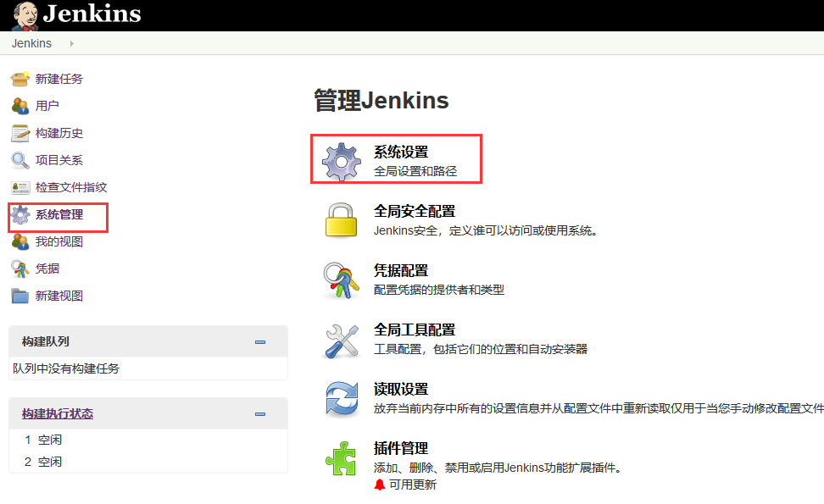
Task: Open the 新建视图 link
Action: 58,296
